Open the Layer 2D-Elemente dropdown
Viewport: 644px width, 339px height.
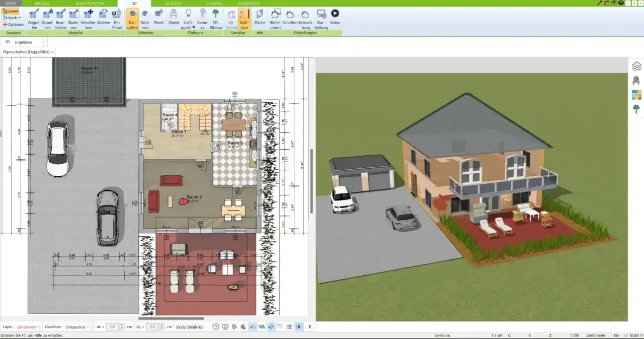[x=29, y=327]
